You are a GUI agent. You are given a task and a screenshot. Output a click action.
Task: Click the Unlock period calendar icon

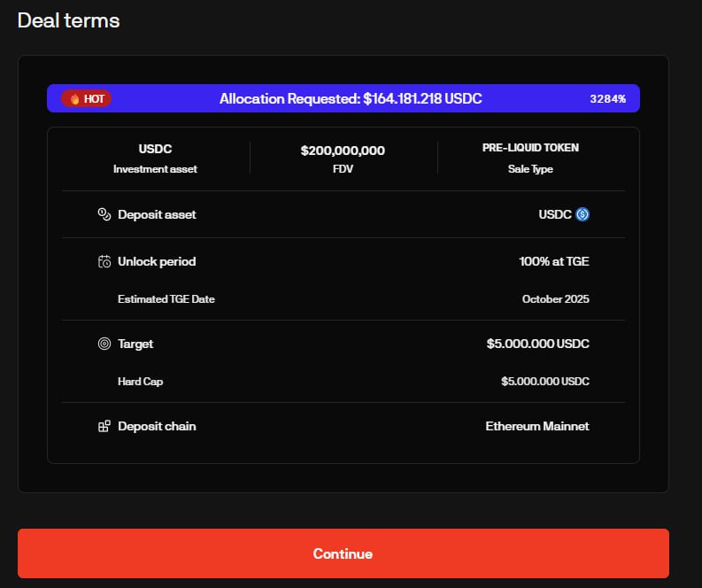click(x=104, y=261)
